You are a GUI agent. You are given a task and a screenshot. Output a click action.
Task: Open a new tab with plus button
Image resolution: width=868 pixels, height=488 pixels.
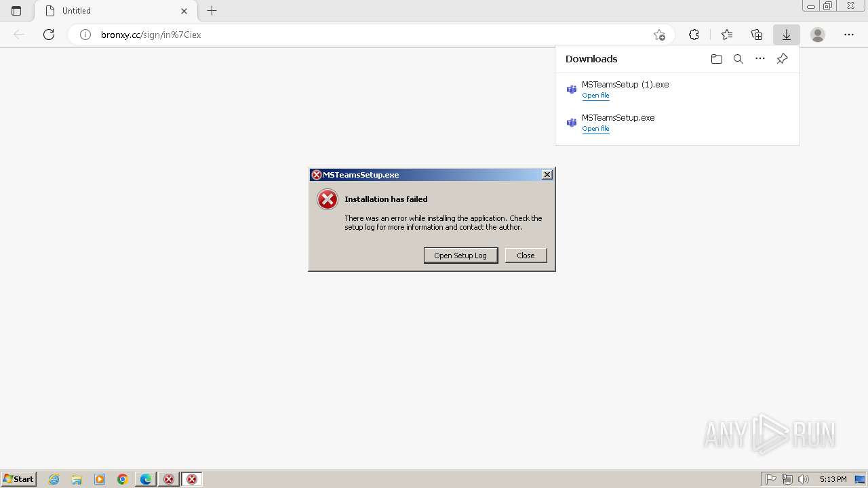click(x=212, y=11)
